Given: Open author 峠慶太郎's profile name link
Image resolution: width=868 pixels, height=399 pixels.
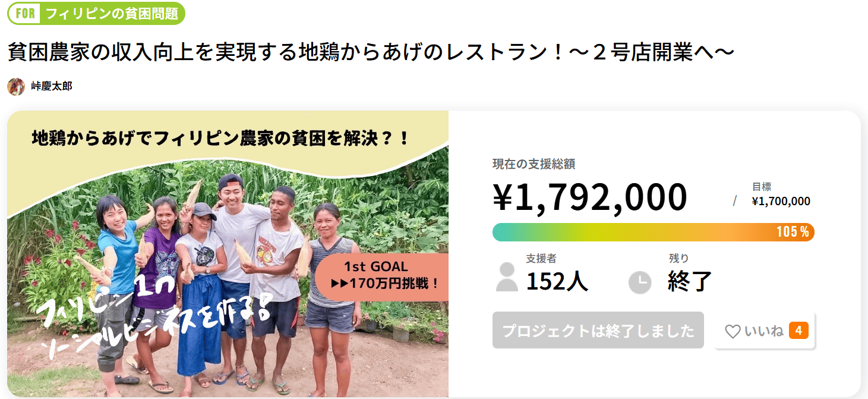Looking at the screenshot, I should click(x=52, y=86).
